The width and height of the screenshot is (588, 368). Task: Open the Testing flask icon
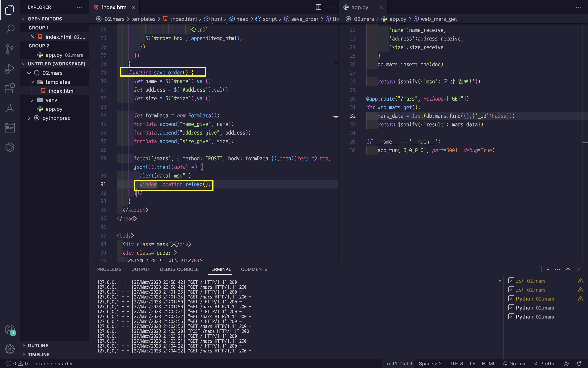pyautogui.click(x=10, y=108)
